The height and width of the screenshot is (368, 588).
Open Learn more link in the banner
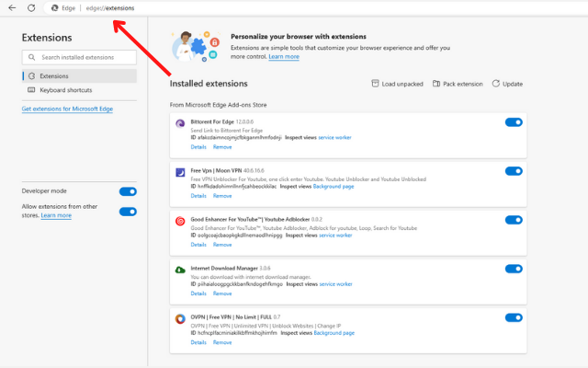(x=284, y=56)
